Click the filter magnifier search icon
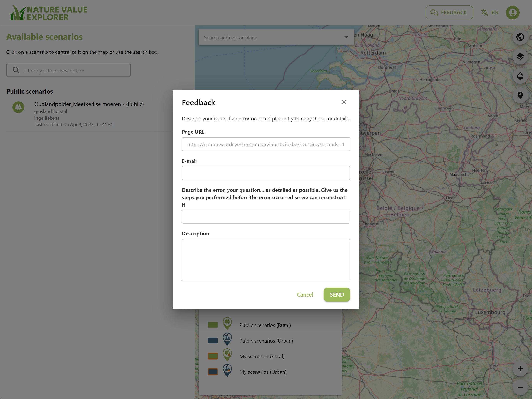Screen dimensions: 532x399 pos(16,70)
